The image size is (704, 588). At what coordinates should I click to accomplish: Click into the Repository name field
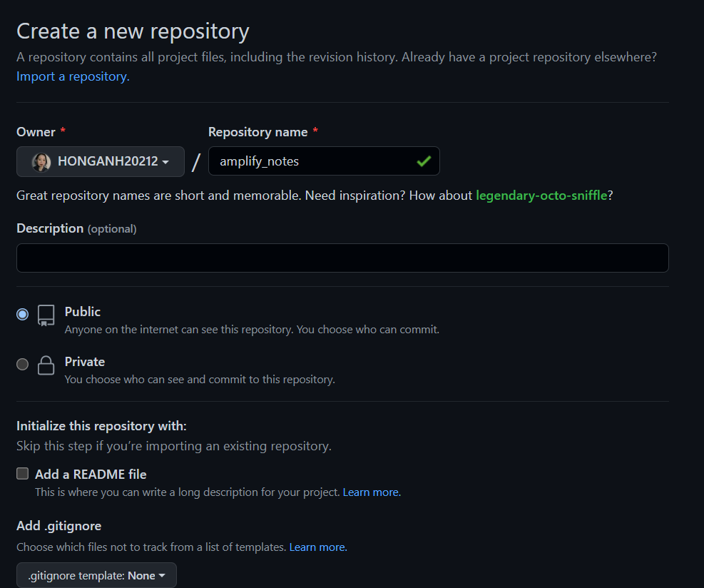(x=324, y=161)
